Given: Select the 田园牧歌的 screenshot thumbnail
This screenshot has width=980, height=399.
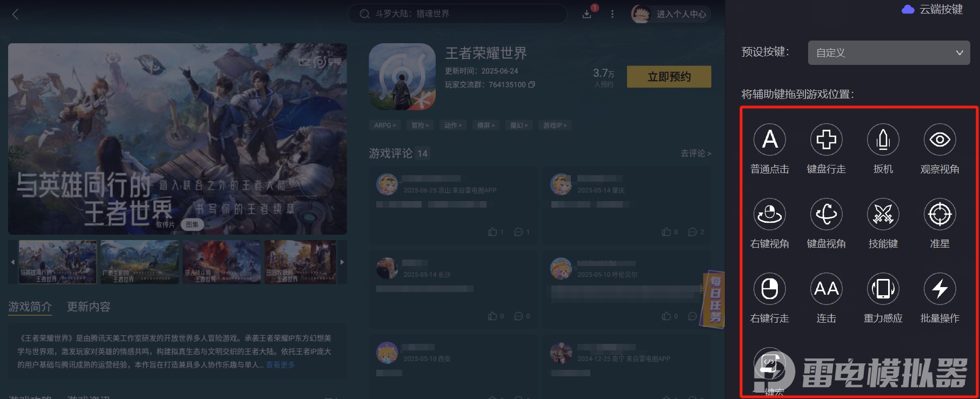Looking at the screenshot, I should click(301, 262).
